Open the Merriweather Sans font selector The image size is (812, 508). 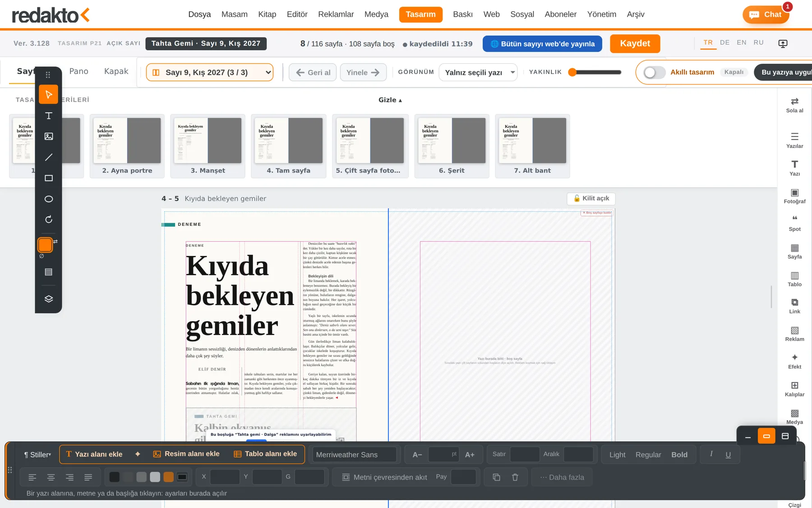point(354,455)
